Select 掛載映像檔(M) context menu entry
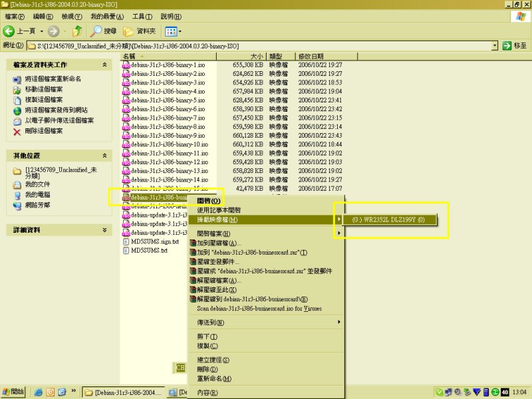Image resolution: width=532 pixels, height=399 pixels. tap(267, 219)
